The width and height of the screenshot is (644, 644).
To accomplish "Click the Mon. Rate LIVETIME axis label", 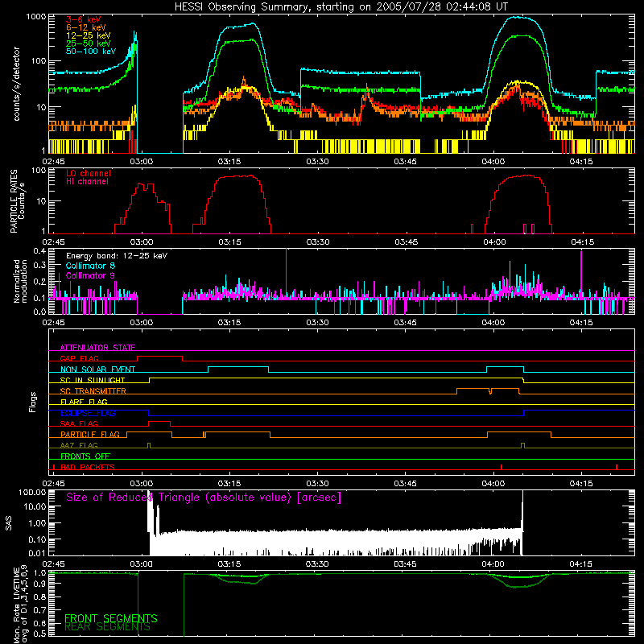I will (16, 605).
